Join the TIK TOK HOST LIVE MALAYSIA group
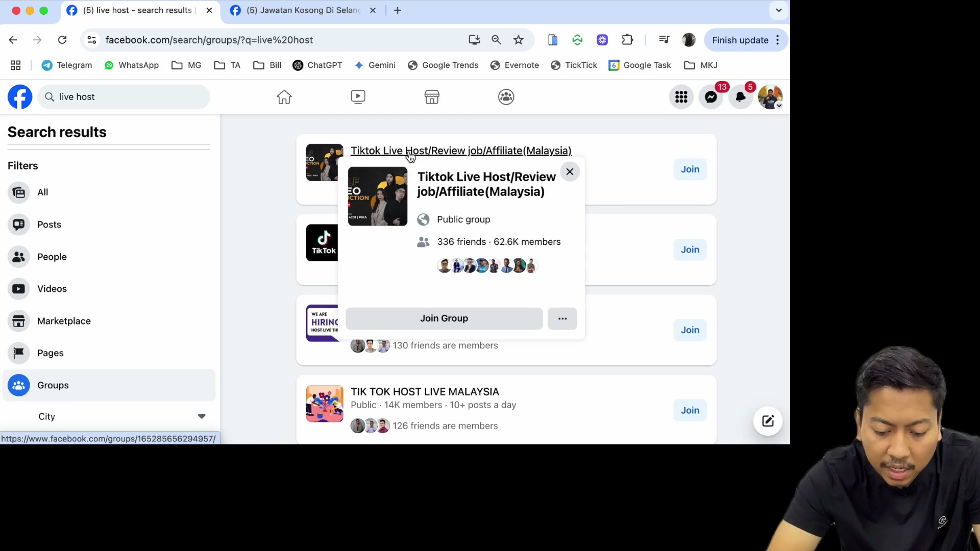980x551 pixels. pos(690,410)
